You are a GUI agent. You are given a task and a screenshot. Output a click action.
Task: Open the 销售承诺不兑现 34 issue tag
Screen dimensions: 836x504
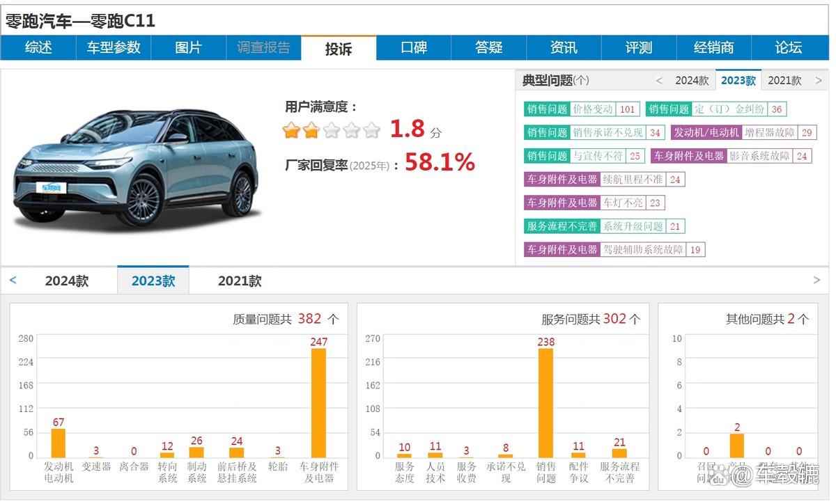point(594,132)
